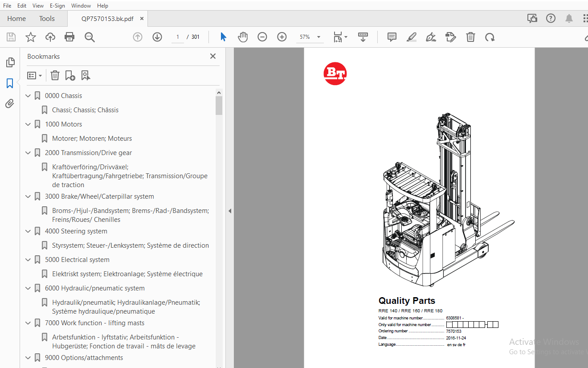Open the E-Sign menu

point(57,5)
